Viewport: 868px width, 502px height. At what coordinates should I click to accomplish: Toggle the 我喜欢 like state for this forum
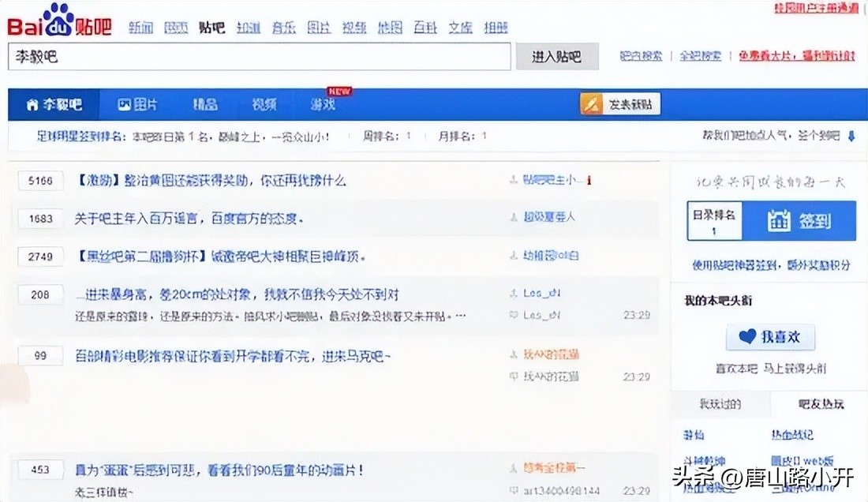point(770,337)
